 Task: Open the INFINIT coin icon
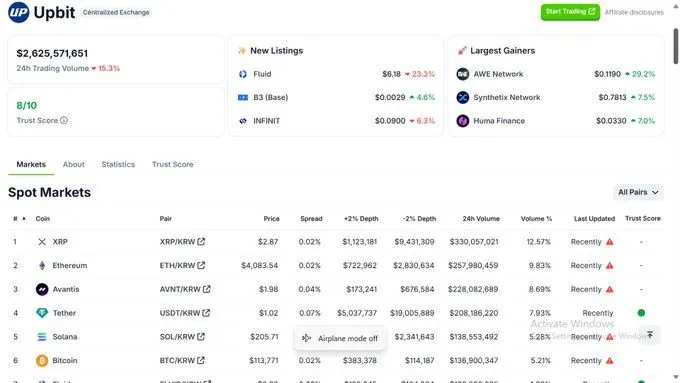point(243,121)
